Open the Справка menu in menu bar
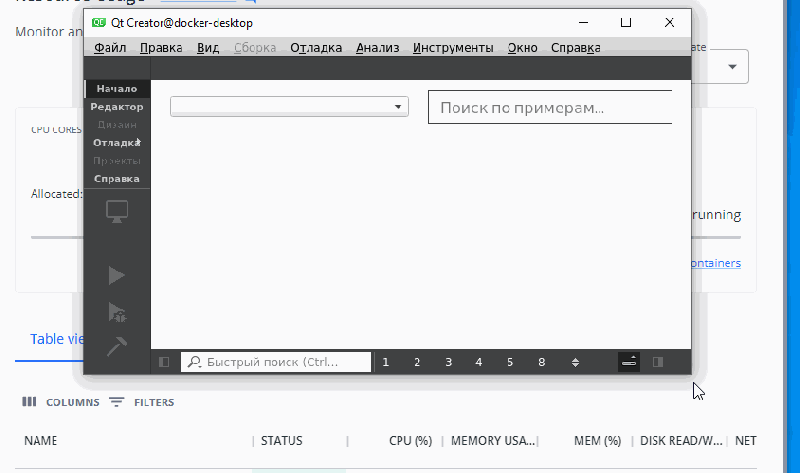800x473 pixels. (x=576, y=48)
